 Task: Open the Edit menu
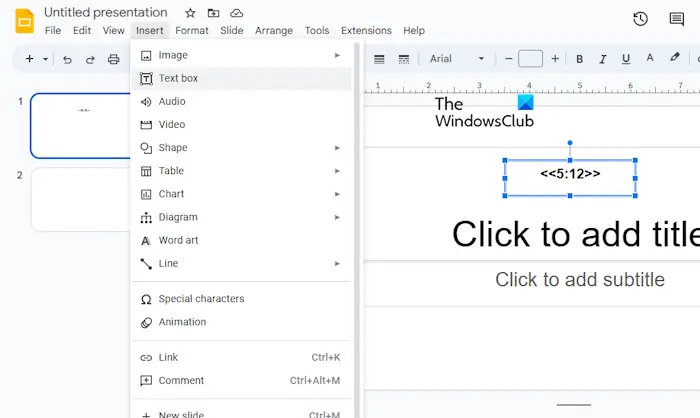(82, 30)
